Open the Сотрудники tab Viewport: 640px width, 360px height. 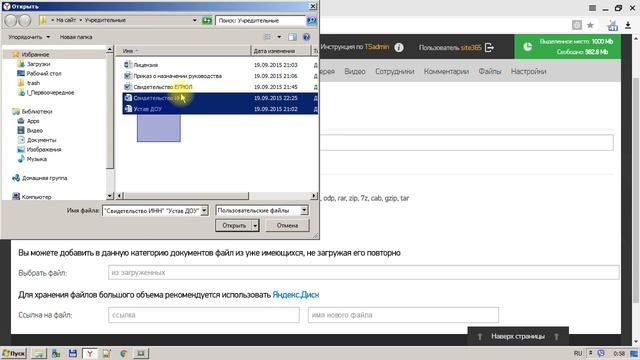pyautogui.click(x=395, y=71)
